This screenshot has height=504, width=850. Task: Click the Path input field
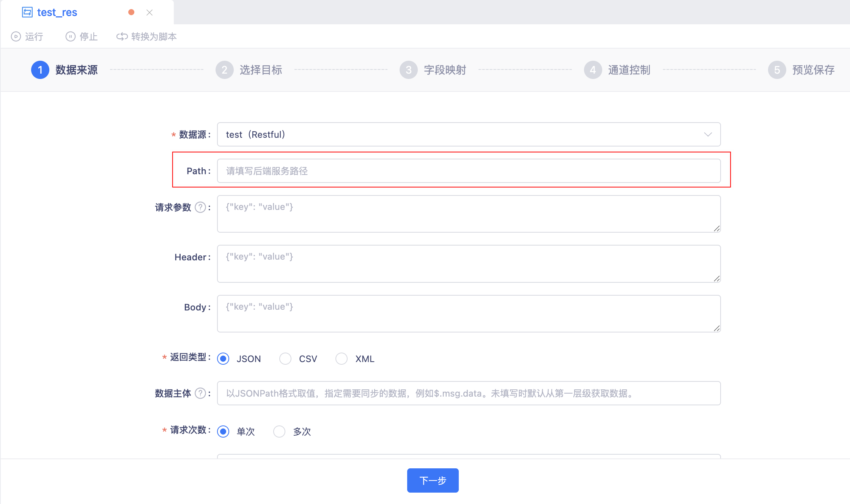pyautogui.click(x=469, y=171)
